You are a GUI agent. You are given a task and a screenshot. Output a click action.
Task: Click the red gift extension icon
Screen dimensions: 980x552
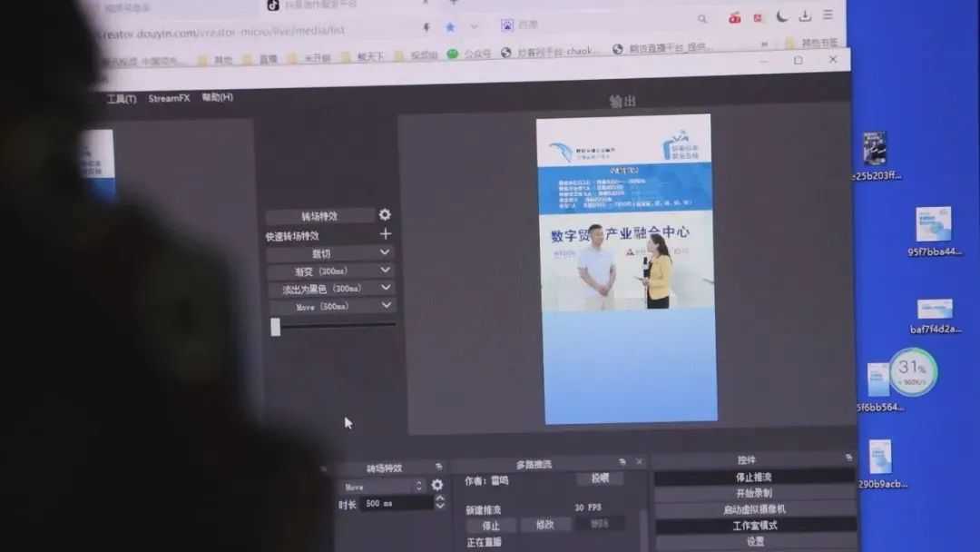(735, 18)
